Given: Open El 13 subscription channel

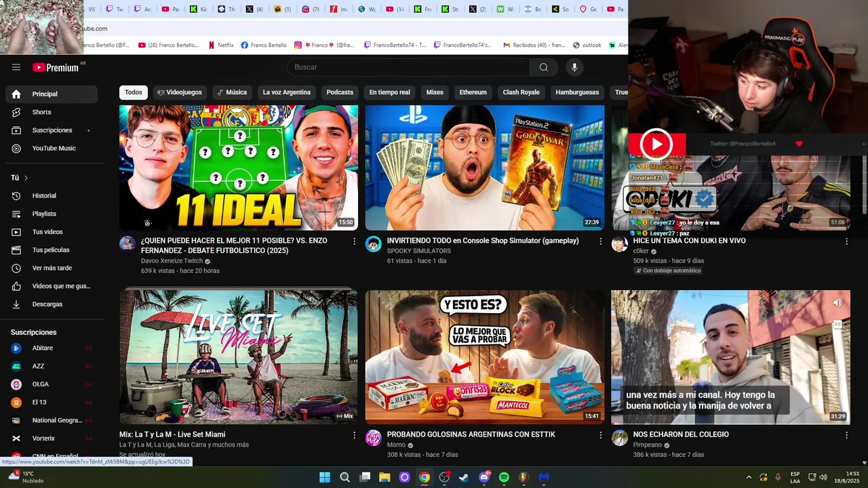Looking at the screenshot, I should pyautogui.click(x=52, y=403).
